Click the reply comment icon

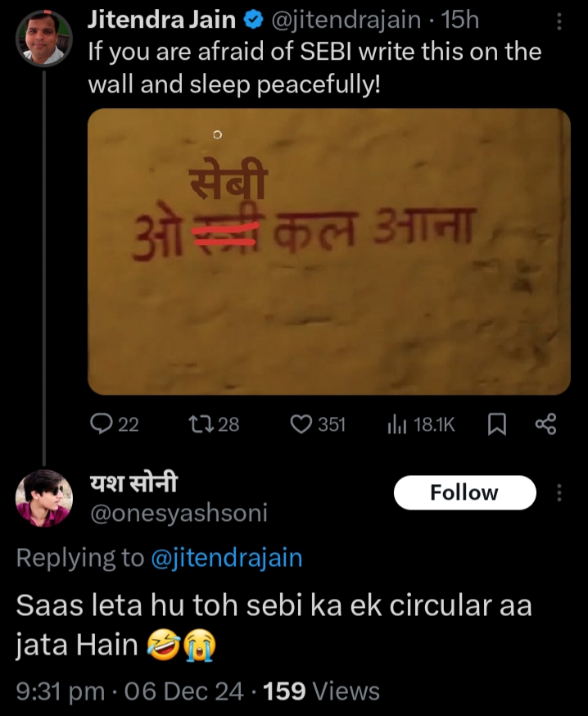(x=101, y=424)
